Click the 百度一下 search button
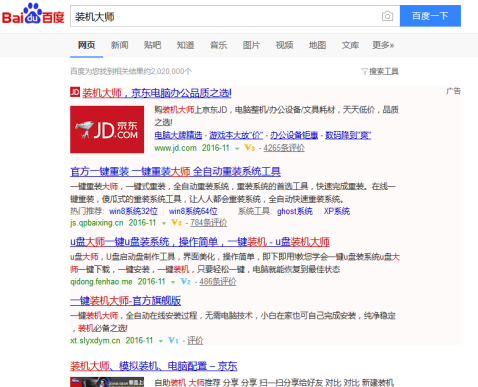 click(x=430, y=16)
